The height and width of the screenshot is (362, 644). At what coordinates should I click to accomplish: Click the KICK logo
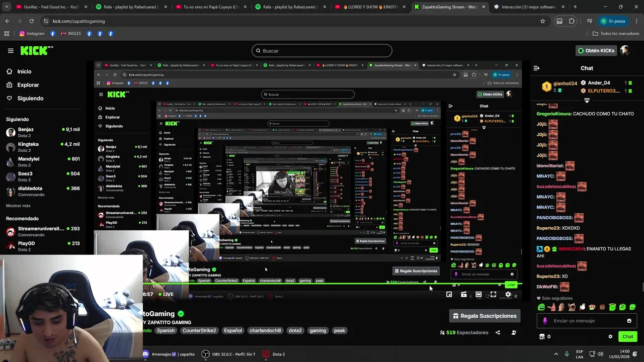point(36,50)
